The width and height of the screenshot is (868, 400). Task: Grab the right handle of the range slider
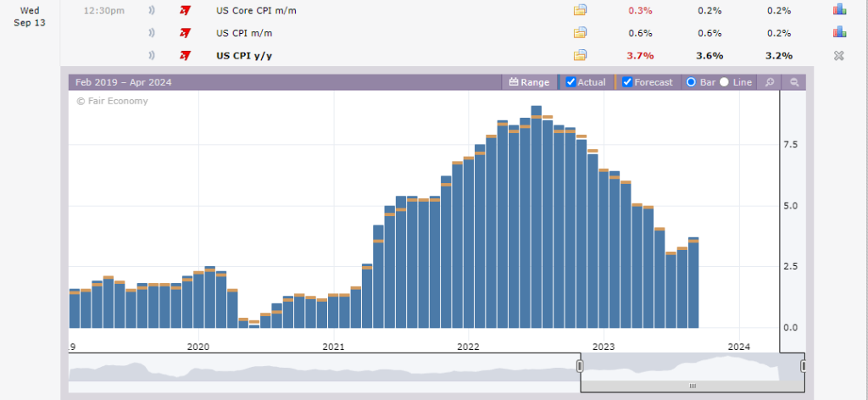click(x=804, y=366)
